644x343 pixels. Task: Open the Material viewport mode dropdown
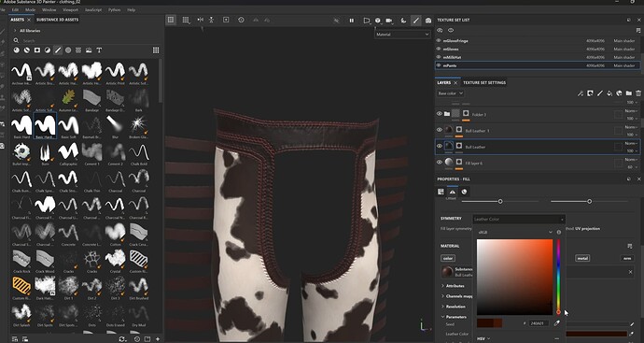[x=402, y=35]
